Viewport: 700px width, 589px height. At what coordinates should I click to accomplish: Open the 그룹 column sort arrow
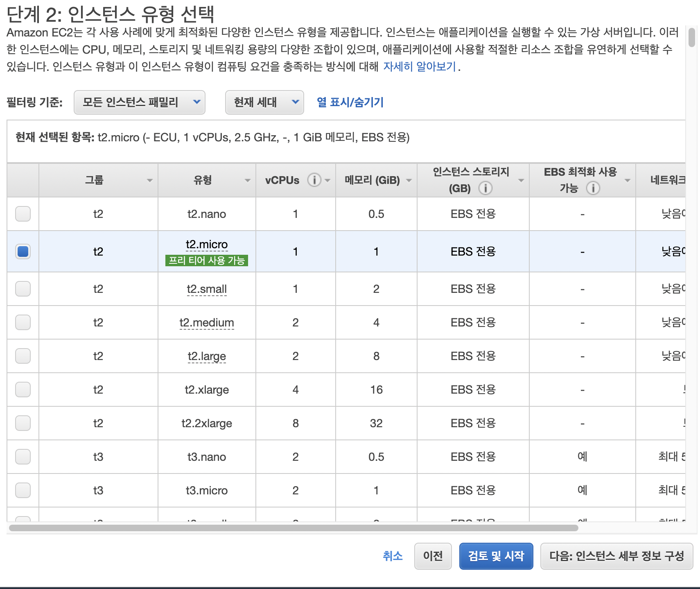coord(150,180)
